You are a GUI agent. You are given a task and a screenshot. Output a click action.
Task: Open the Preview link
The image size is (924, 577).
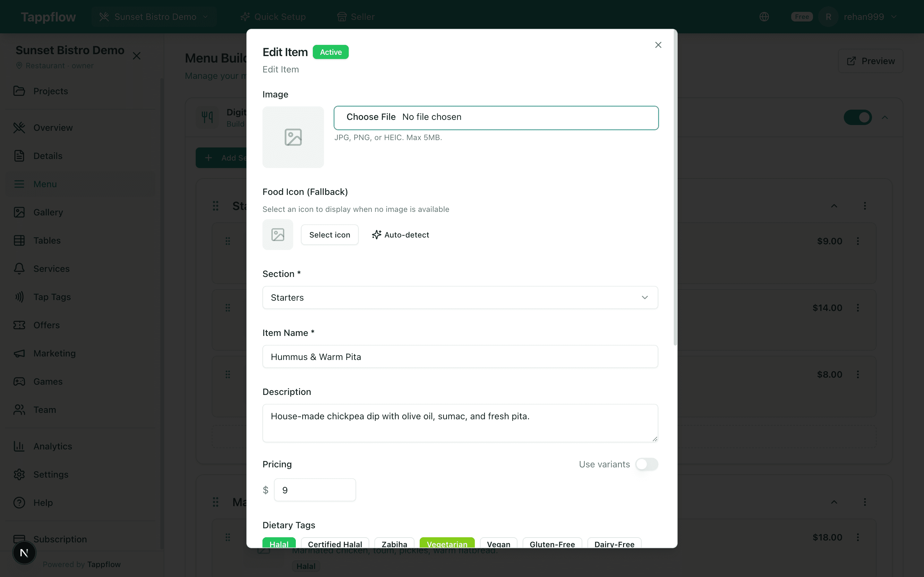[870, 61]
